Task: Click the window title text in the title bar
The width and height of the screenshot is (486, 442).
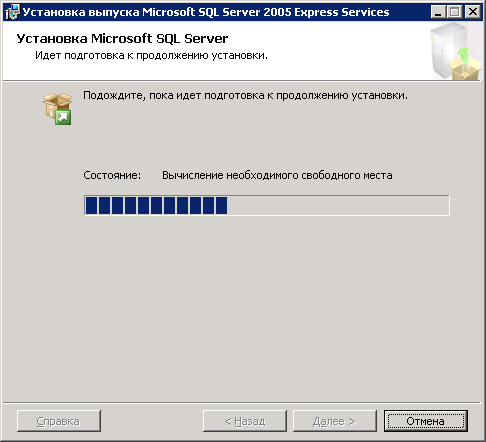Action: tap(206, 12)
